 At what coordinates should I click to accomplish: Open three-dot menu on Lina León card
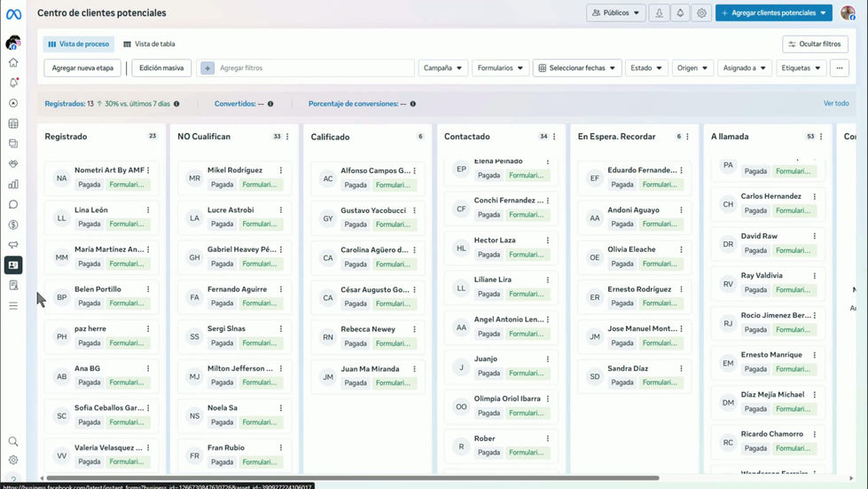coord(148,209)
